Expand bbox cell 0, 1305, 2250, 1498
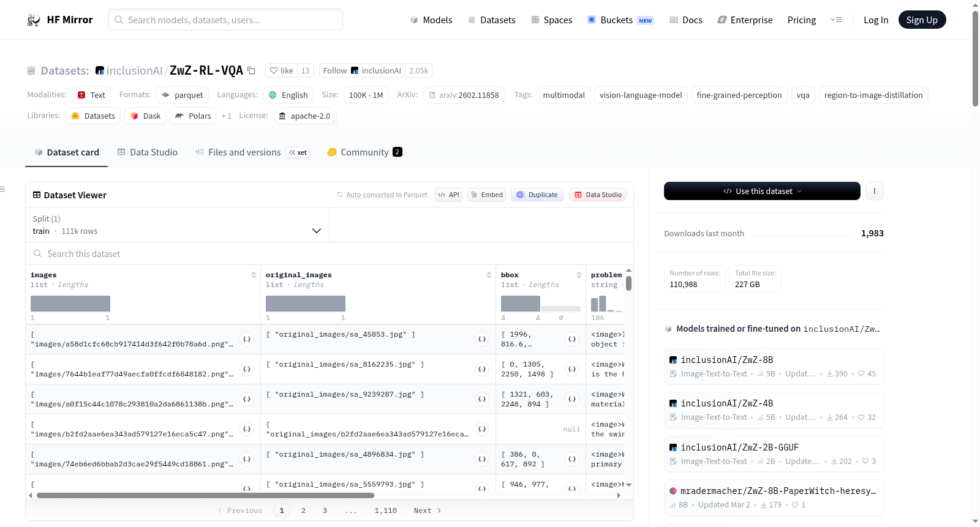 point(572,369)
